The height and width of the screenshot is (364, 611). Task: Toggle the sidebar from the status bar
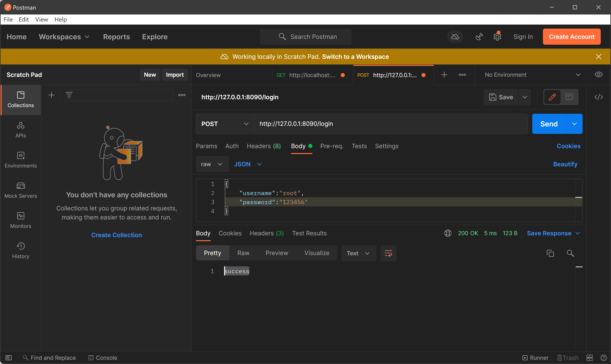[9, 358]
